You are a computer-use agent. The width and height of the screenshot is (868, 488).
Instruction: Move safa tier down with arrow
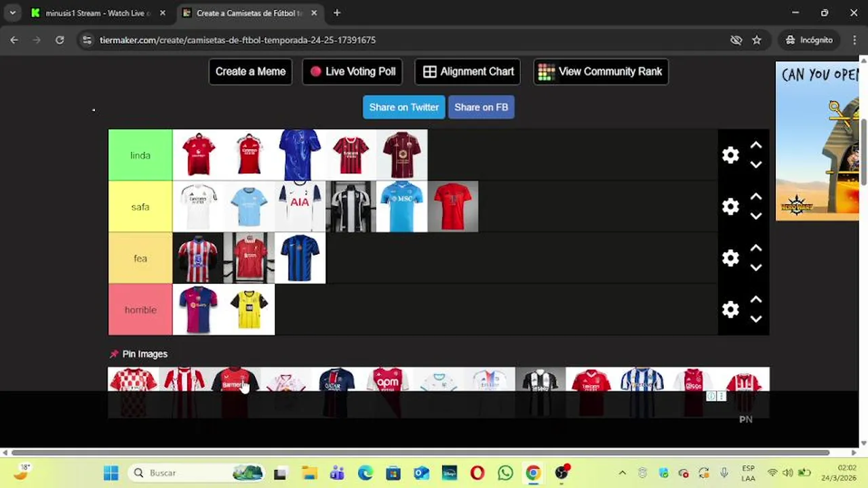(x=756, y=216)
